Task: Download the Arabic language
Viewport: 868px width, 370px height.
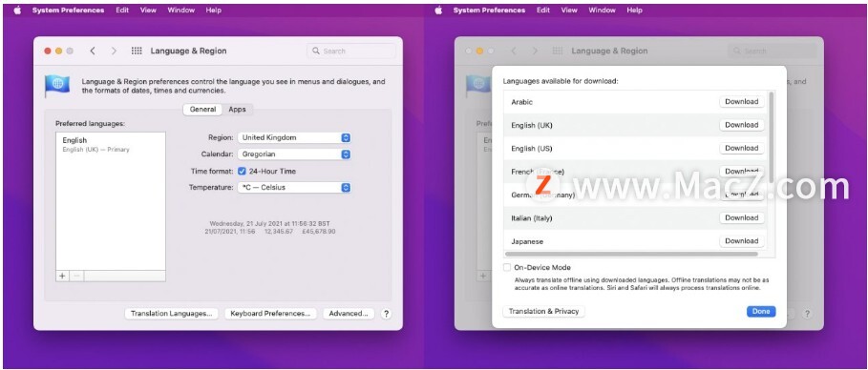Action: pyautogui.click(x=742, y=102)
